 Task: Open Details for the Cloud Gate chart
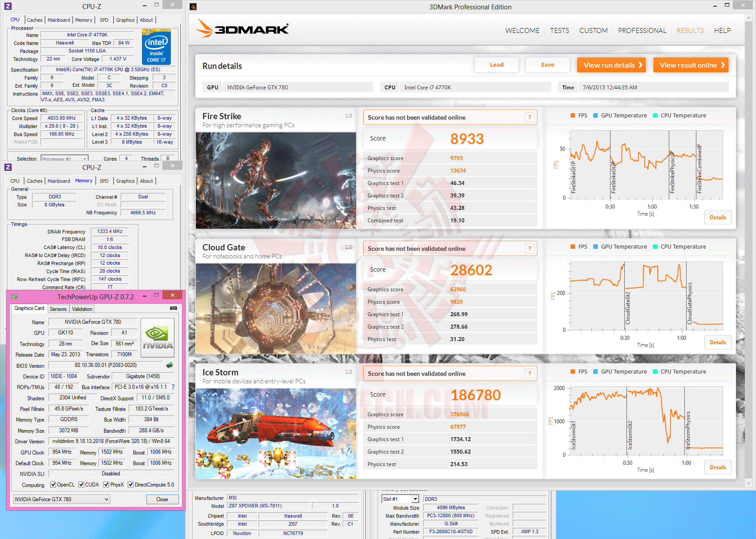coord(718,342)
